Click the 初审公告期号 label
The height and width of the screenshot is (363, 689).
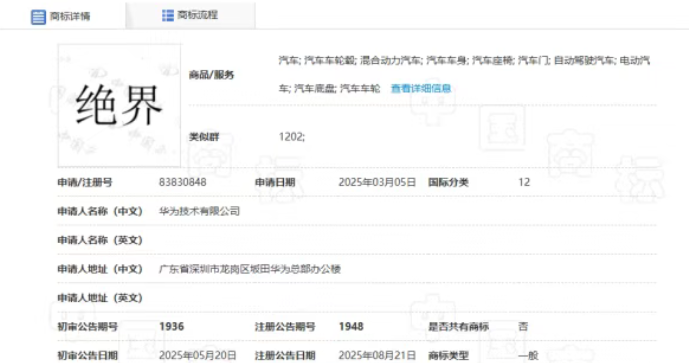(87, 327)
